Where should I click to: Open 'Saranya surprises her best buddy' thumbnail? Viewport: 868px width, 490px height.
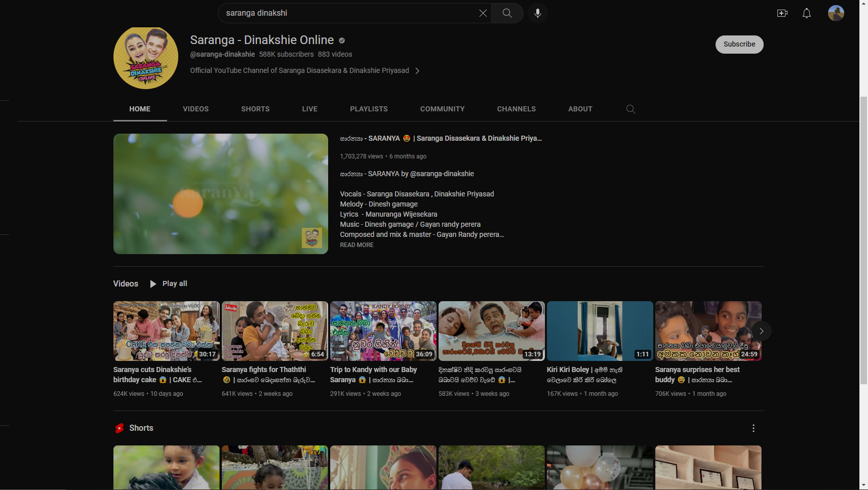click(x=708, y=331)
